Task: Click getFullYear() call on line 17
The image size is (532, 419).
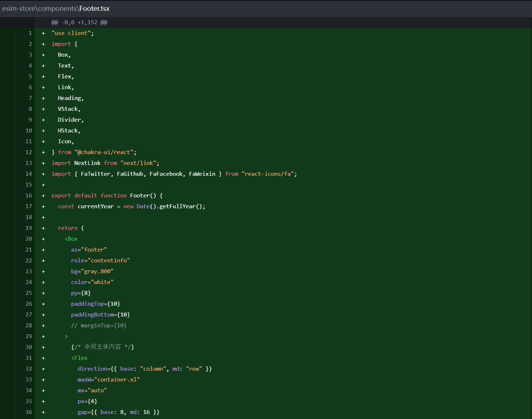Action: click(x=181, y=206)
